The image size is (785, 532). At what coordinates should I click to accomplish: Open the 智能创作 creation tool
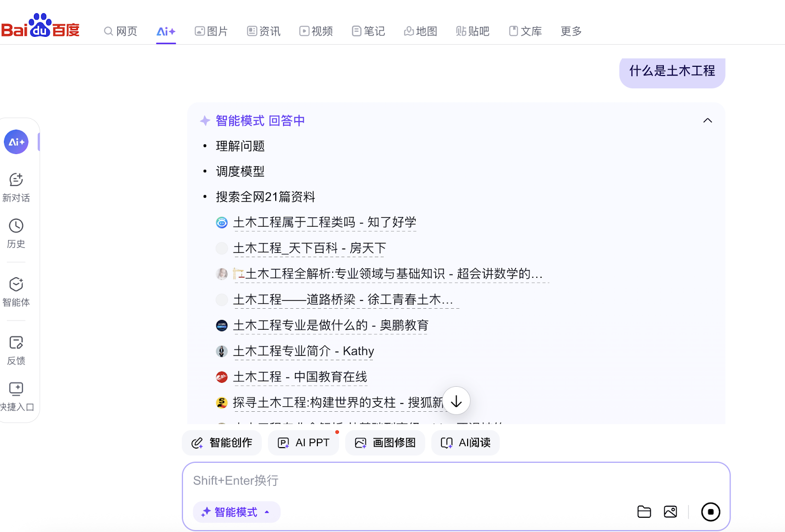221,442
